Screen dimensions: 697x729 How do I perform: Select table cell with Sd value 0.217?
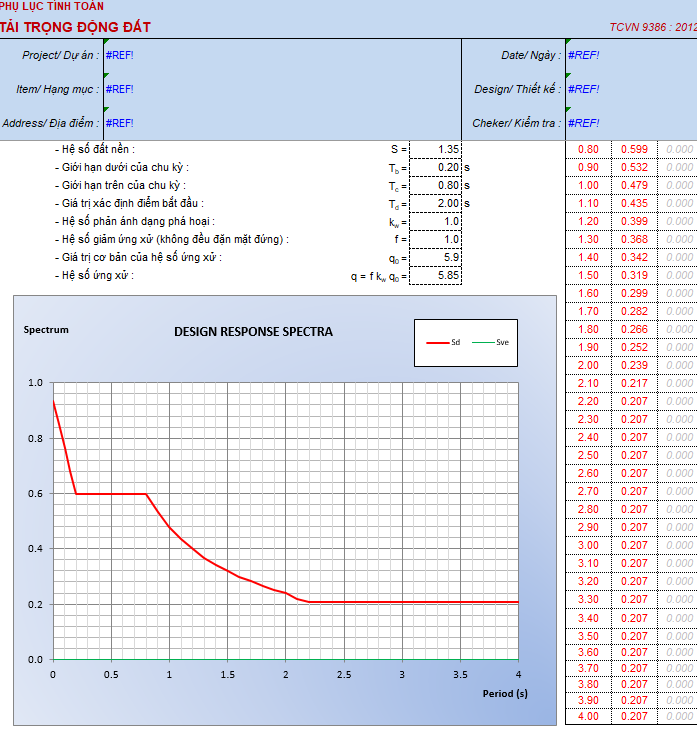(x=634, y=384)
